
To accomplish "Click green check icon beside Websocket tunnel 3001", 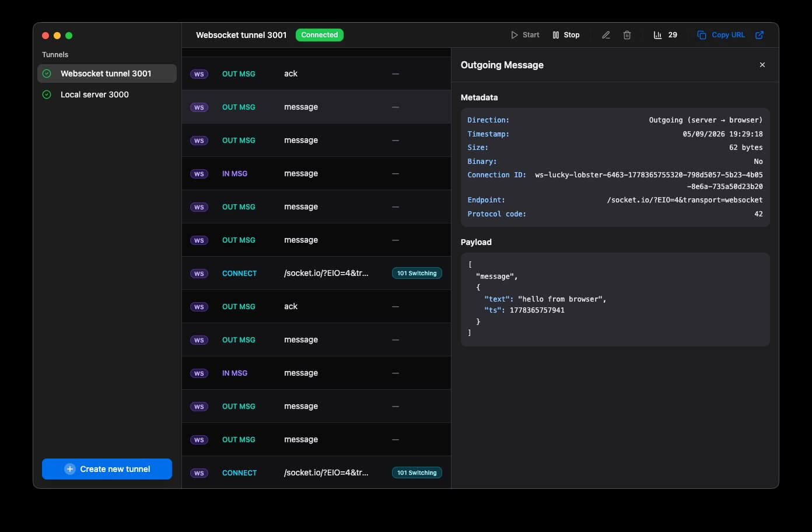I will tap(47, 73).
